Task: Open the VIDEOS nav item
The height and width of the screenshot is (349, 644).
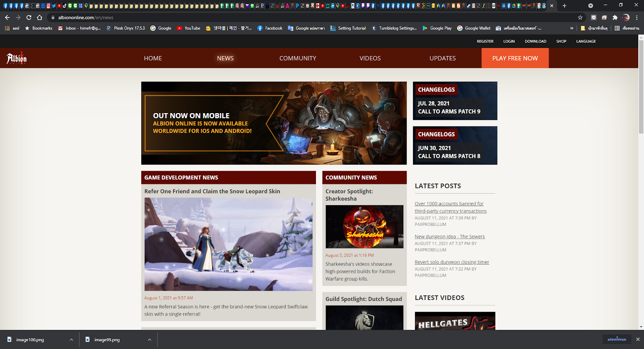Action: (370, 58)
